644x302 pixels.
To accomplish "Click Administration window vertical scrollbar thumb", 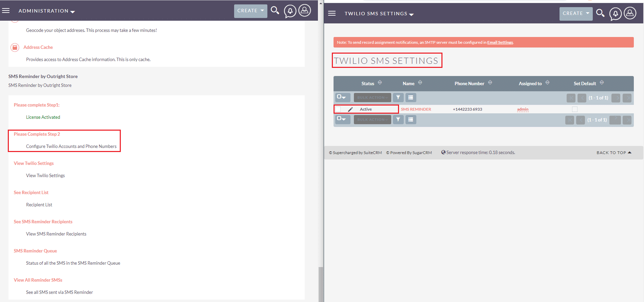I will pyautogui.click(x=321, y=284).
